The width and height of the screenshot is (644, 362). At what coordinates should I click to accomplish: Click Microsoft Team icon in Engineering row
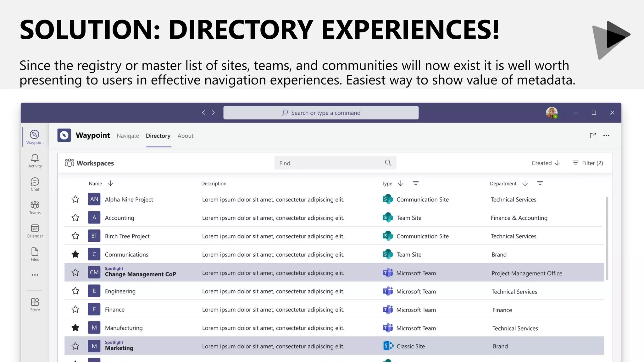(388, 291)
